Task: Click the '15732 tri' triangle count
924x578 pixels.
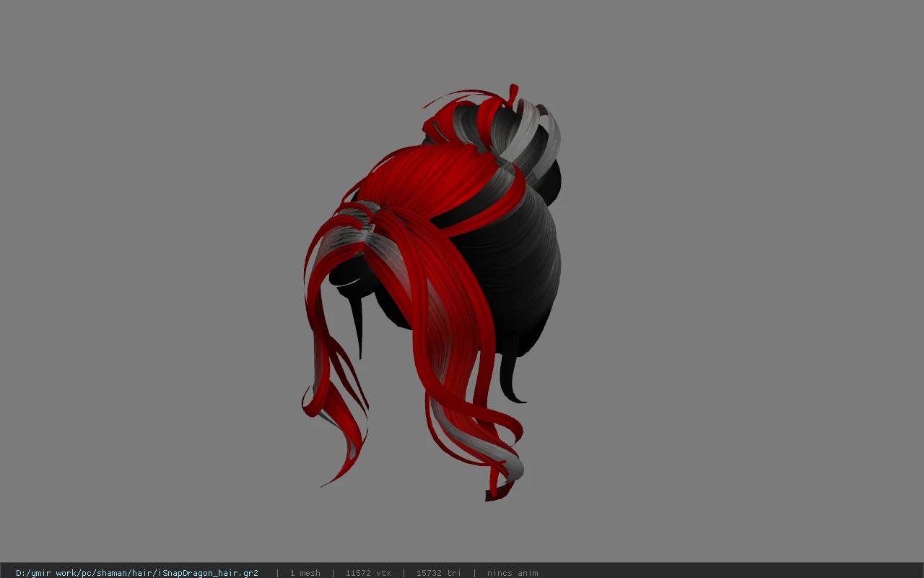Action: pyautogui.click(x=438, y=573)
